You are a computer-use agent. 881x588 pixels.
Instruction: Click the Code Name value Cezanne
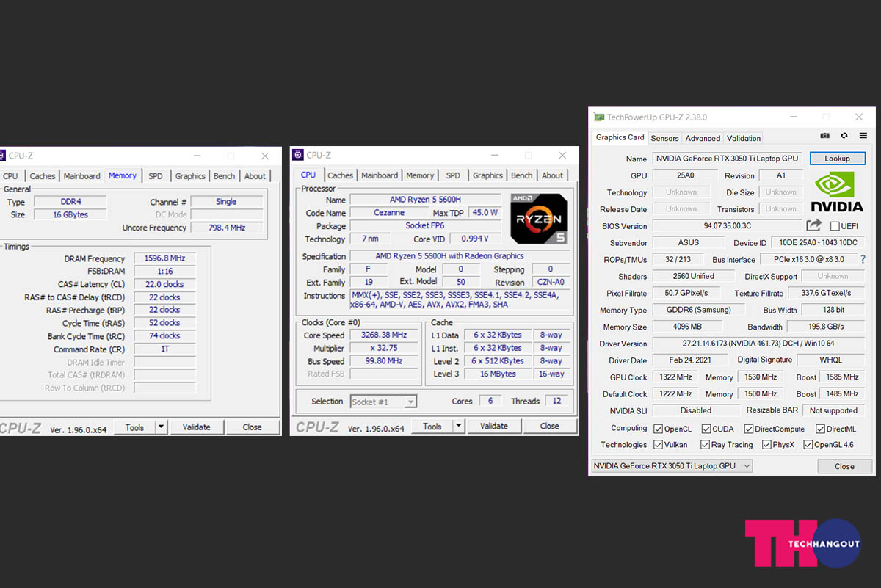pyautogui.click(x=388, y=213)
